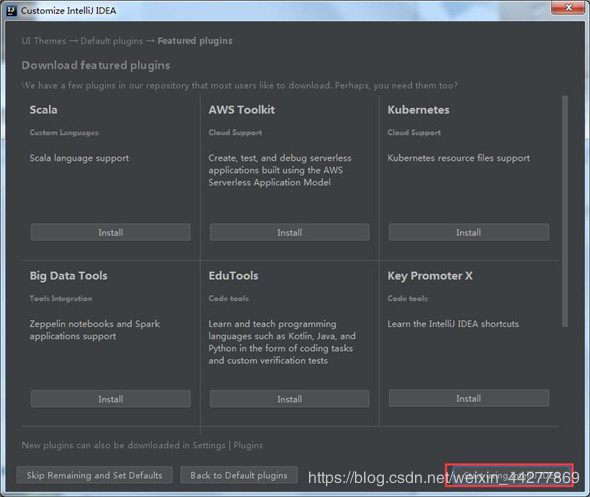Viewport: 590px width, 497px height.
Task: Click the Scala plugin title
Action: [x=44, y=110]
